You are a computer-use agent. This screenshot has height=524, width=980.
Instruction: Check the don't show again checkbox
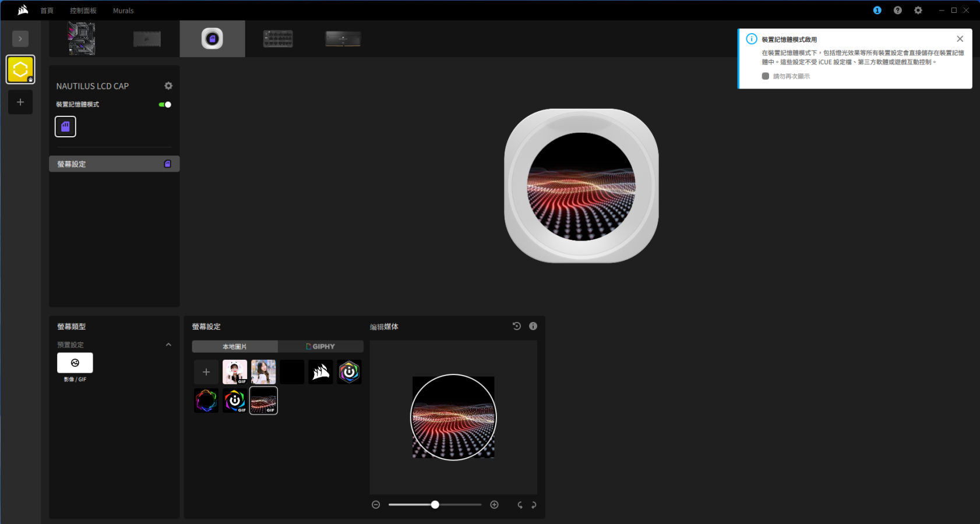(x=766, y=76)
